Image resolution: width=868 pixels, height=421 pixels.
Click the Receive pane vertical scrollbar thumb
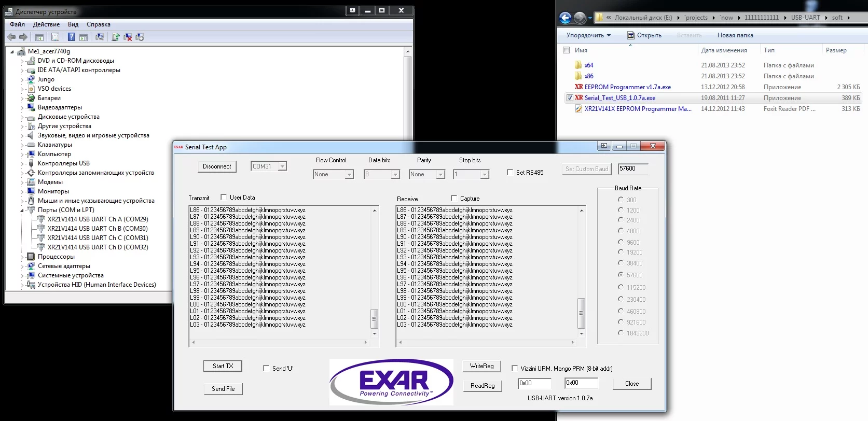pyautogui.click(x=581, y=313)
